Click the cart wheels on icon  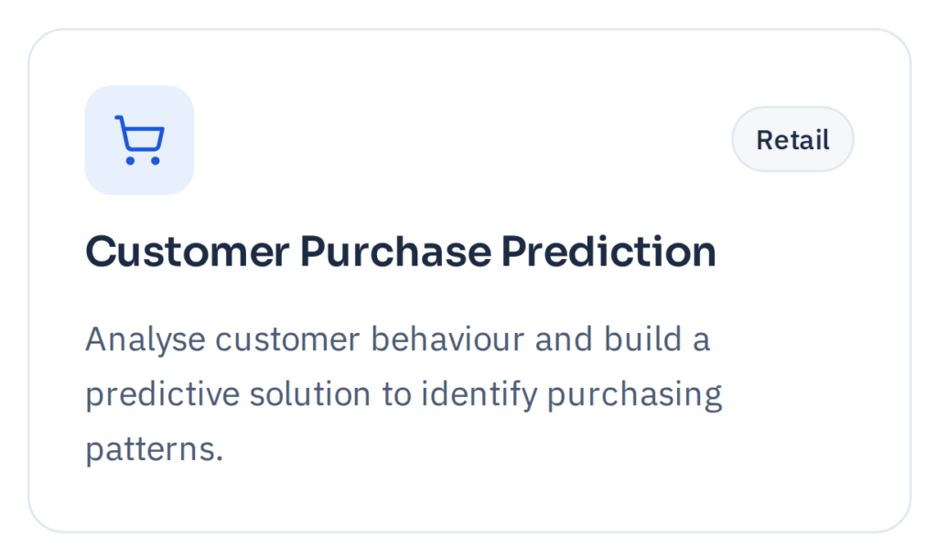[x=143, y=160]
